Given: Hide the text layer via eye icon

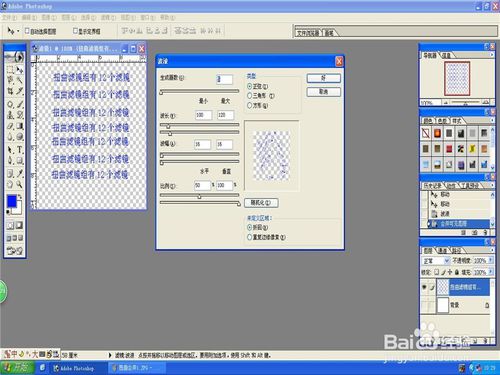Looking at the screenshot, I should tap(424, 287).
